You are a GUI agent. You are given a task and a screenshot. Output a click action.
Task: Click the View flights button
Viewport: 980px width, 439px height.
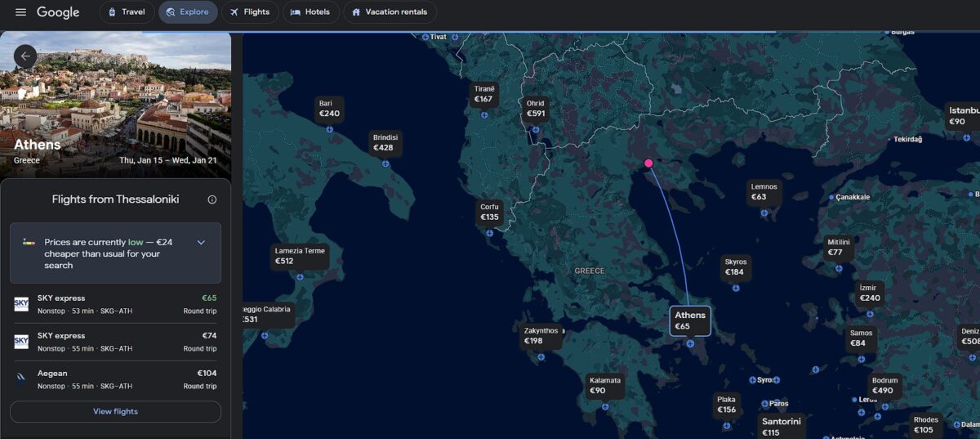point(115,411)
